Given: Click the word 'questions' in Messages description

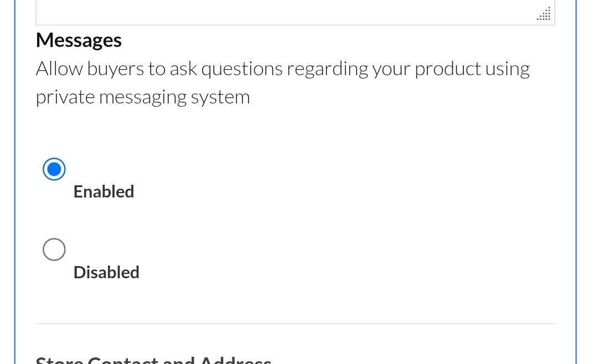Looking at the screenshot, I should coord(241,69).
